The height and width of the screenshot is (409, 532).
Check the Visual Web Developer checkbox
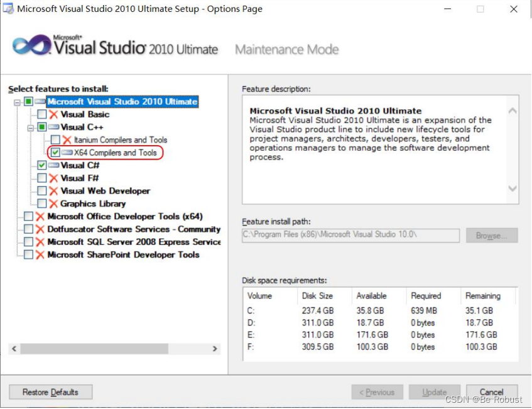[41, 191]
